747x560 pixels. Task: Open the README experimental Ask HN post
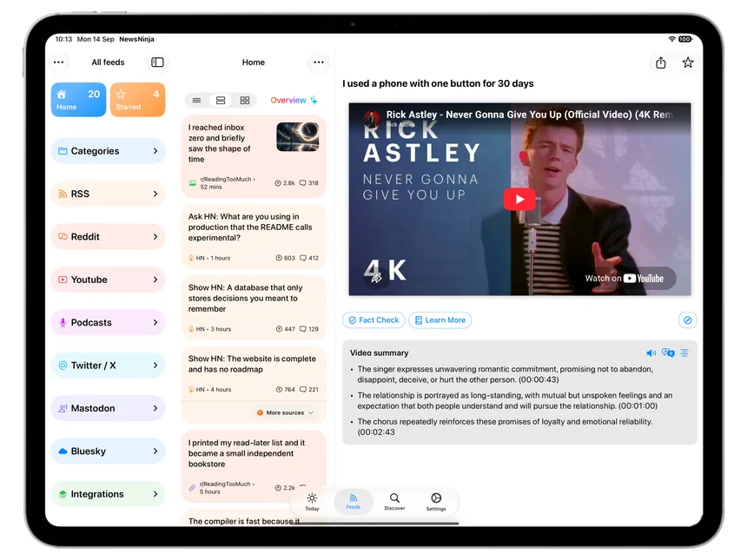(254, 237)
